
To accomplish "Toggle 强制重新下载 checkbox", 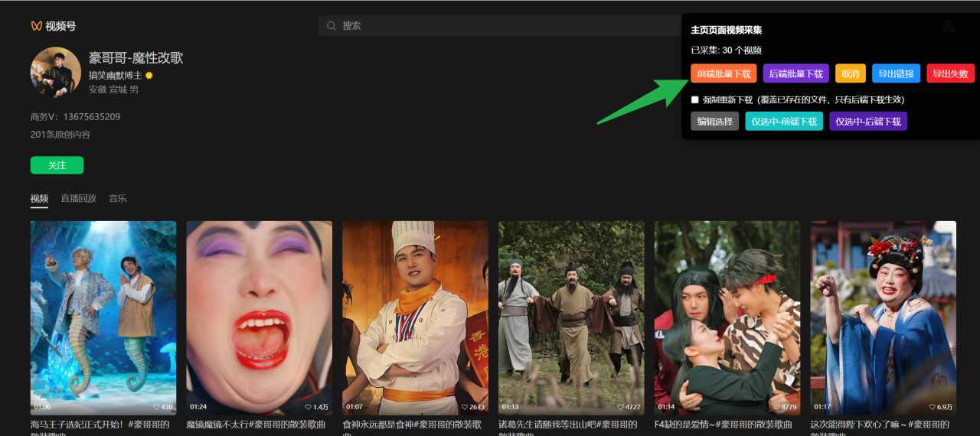I will [695, 99].
